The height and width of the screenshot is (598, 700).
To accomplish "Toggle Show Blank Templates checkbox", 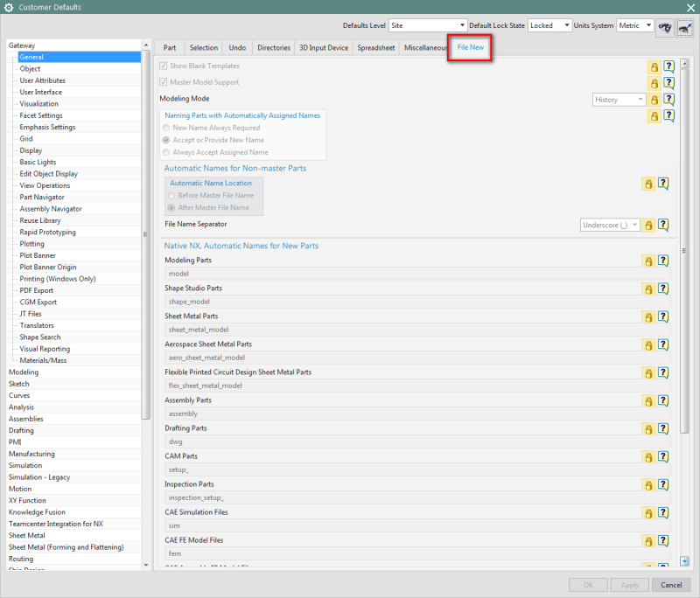I will pyautogui.click(x=164, y=66).
